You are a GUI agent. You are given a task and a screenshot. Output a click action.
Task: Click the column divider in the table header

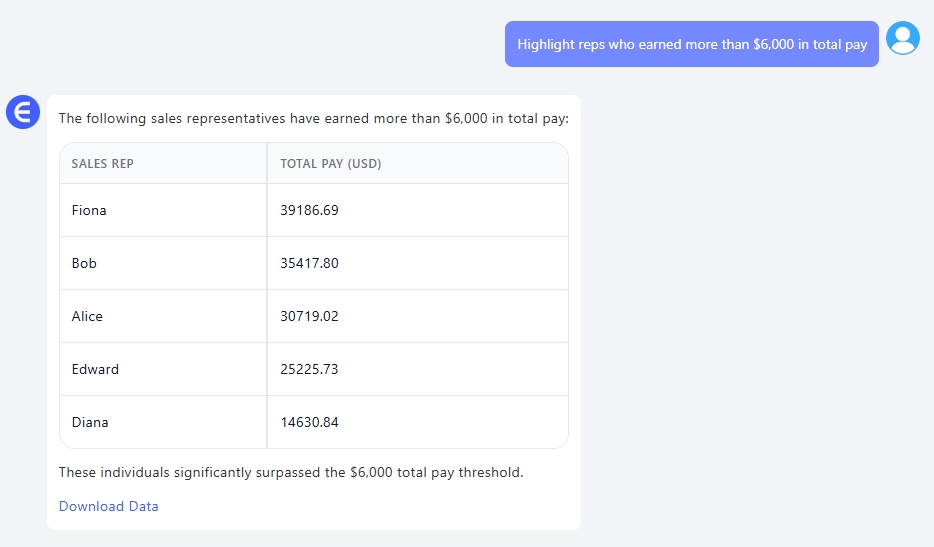pos(267,164)
